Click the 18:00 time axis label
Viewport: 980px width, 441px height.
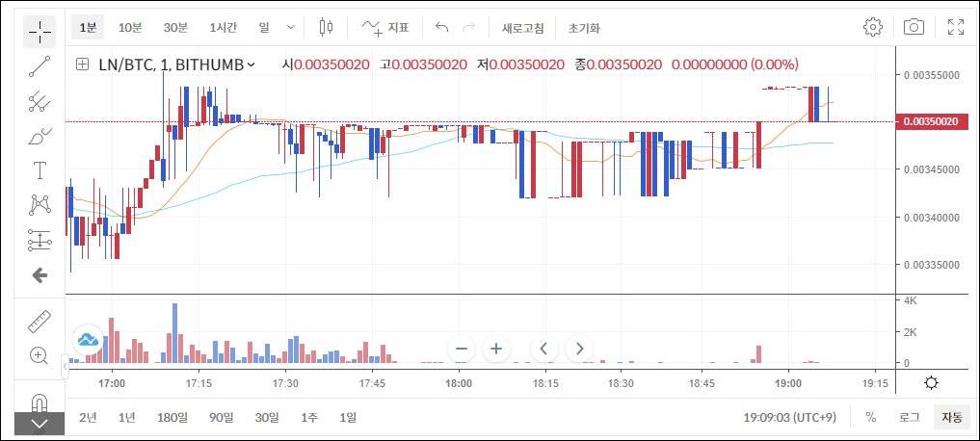click(459, 383)
